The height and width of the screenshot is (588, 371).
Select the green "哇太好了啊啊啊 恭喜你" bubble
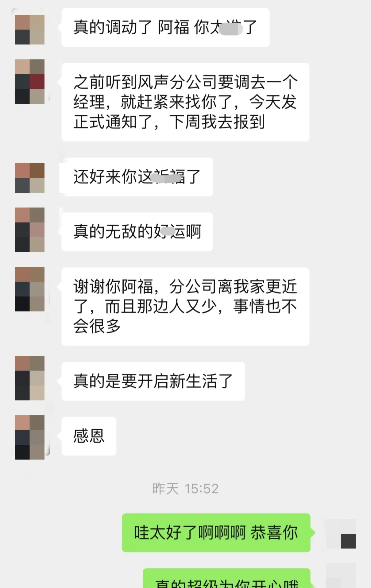coord(216,533)
